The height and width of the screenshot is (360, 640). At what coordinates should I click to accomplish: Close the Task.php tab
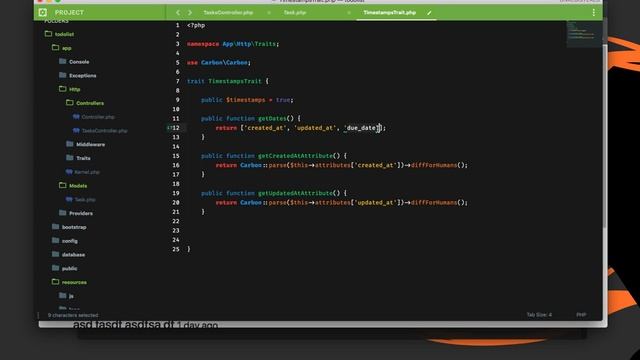coord(349,13)
